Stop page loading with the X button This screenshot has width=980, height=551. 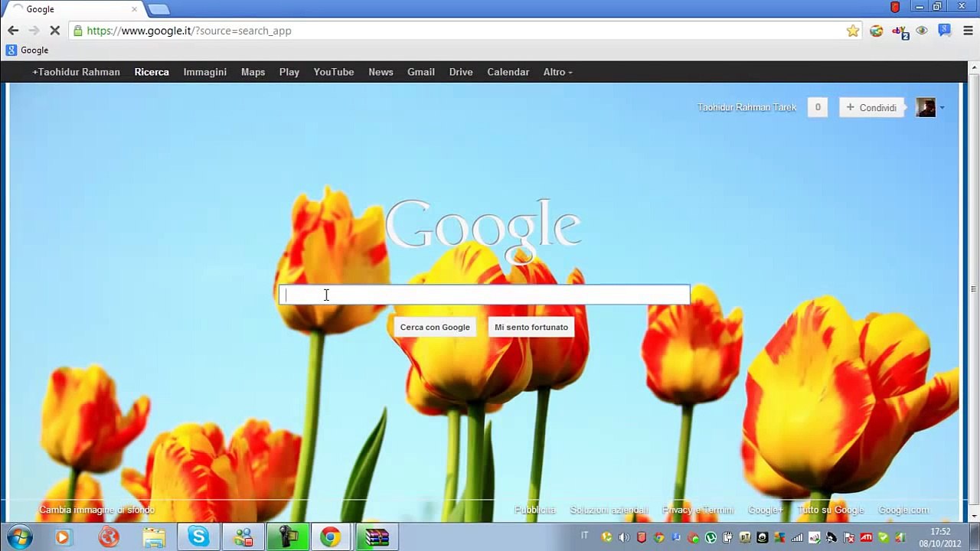pyautogui.click(x=55, y=31)
